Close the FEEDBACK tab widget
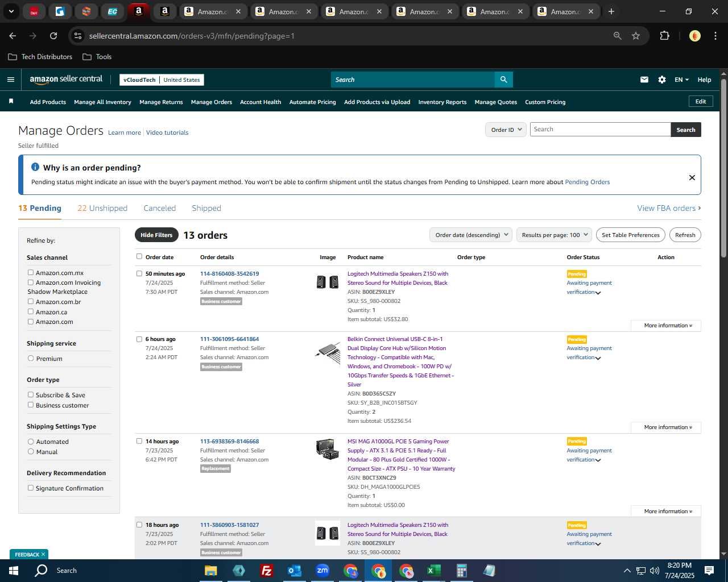This screenshot has width=728, height=582. [x=43, y=554]
